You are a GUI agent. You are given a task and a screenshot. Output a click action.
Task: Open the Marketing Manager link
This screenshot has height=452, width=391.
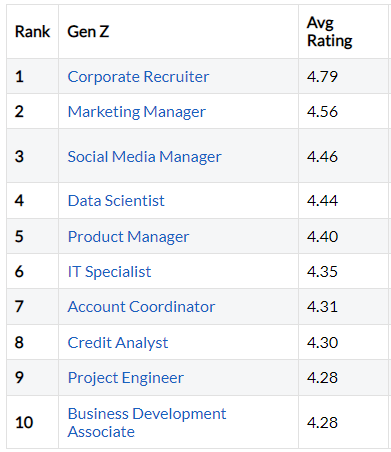[x=137, y=112]
